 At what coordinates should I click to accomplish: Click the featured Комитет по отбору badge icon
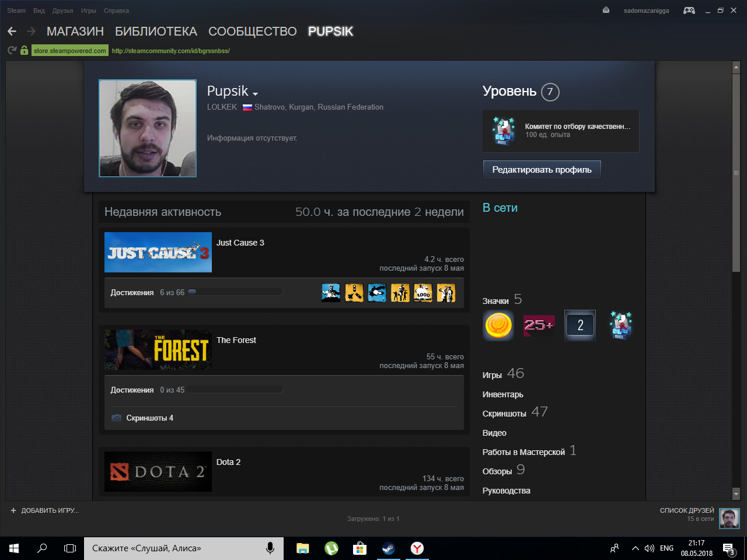(504, 131)
